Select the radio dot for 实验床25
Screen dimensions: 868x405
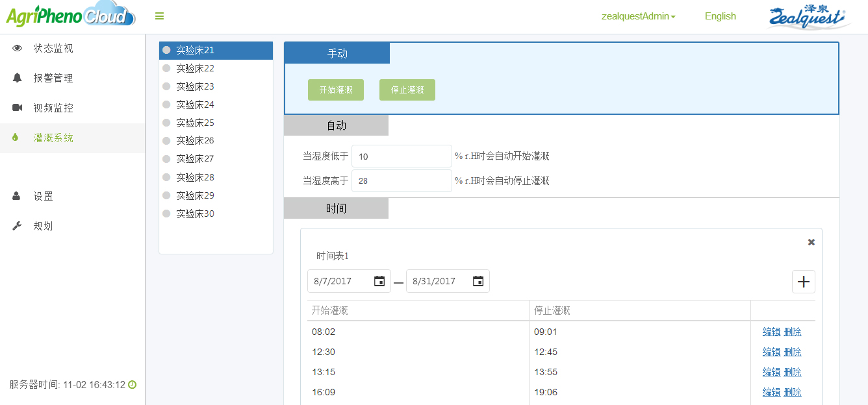click(166, 123)
